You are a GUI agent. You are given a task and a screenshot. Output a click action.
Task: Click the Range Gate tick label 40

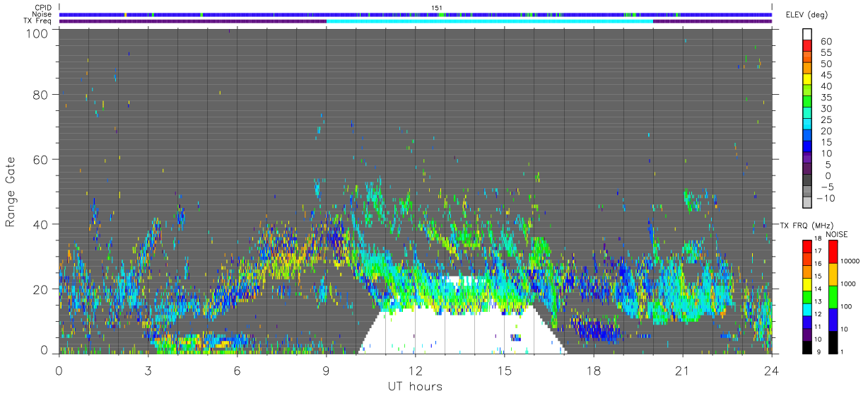41,224
